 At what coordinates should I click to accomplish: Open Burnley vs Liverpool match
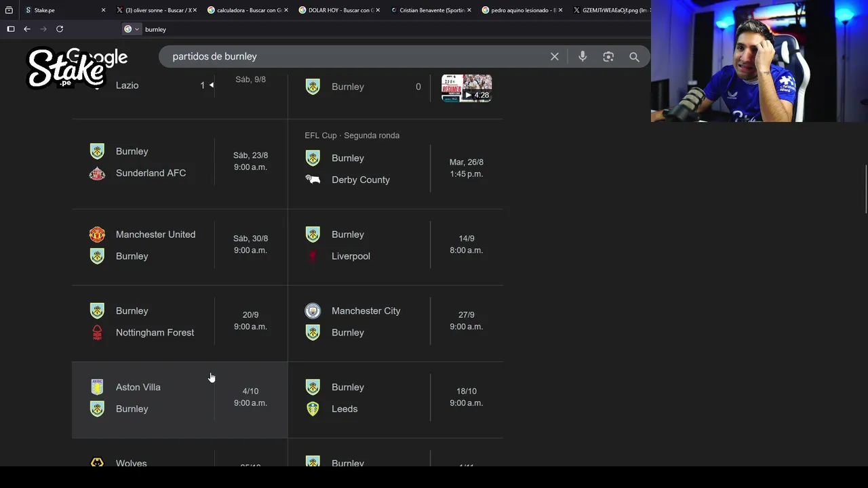[x=395, y=247]
